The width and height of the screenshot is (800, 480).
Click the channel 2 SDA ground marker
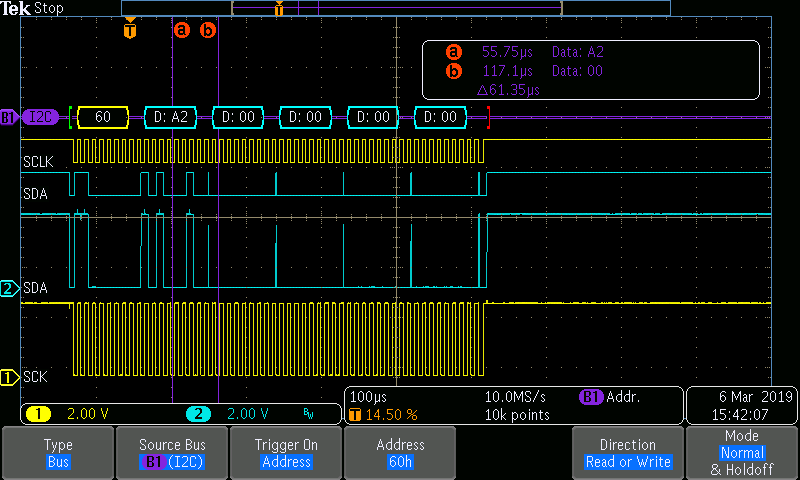pyautogui.click(x=10, y=288)
